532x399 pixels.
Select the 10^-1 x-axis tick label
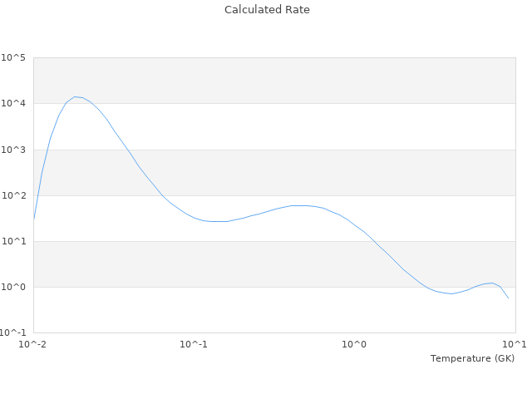194,344
